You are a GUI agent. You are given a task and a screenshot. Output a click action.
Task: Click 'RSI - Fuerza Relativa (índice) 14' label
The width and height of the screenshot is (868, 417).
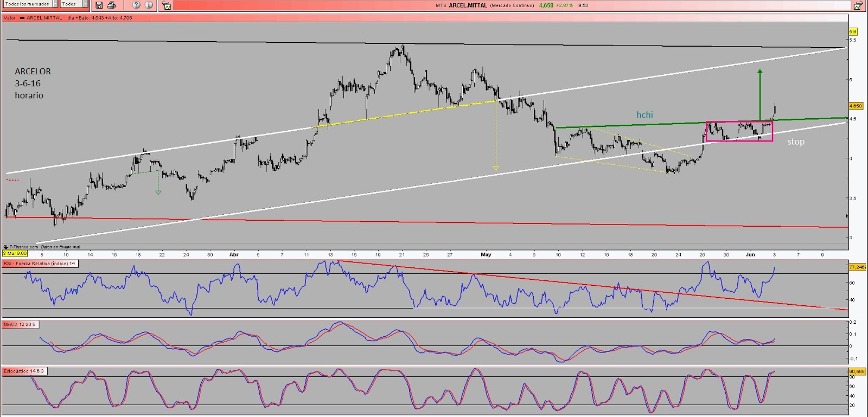[x=40, y=264]
